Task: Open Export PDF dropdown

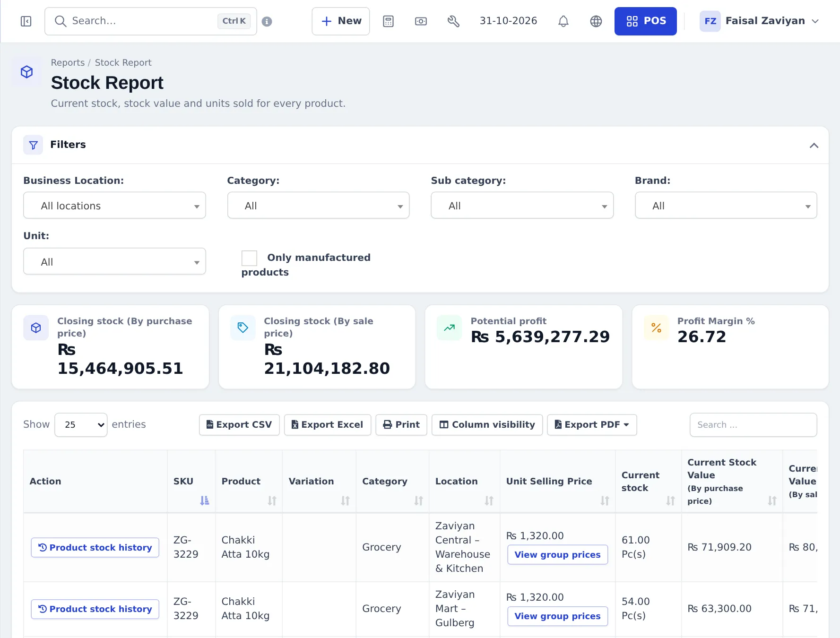Action: click(x=592, y=425)
